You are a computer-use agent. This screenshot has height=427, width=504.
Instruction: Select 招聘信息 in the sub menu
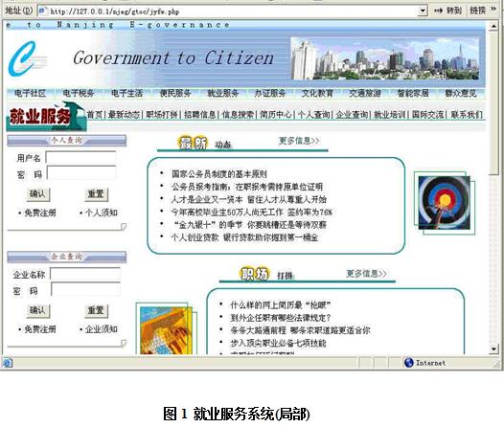[x=199, y=114]
